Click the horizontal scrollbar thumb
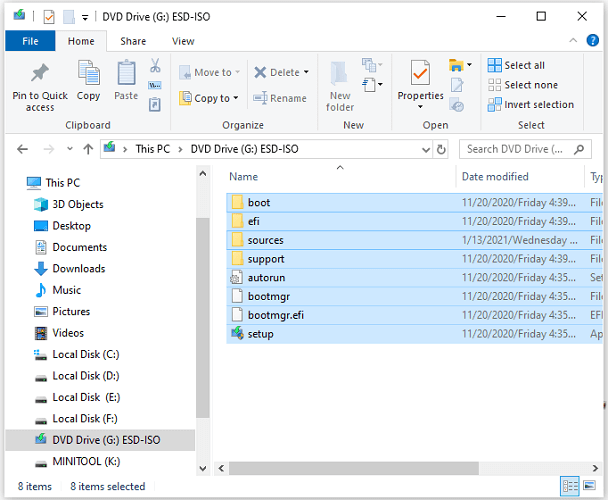The width and height of the screenshot is (608, 500). click(354, 468)
